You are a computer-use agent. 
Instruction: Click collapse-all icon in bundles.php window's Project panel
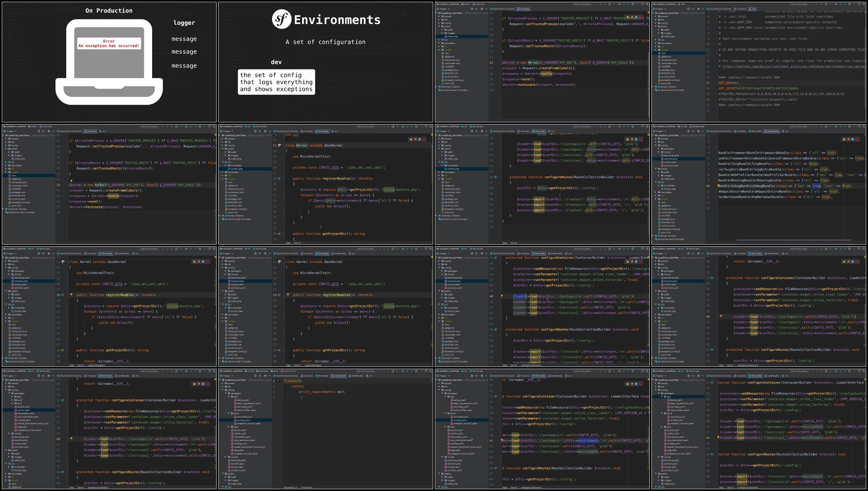(693, 131)
